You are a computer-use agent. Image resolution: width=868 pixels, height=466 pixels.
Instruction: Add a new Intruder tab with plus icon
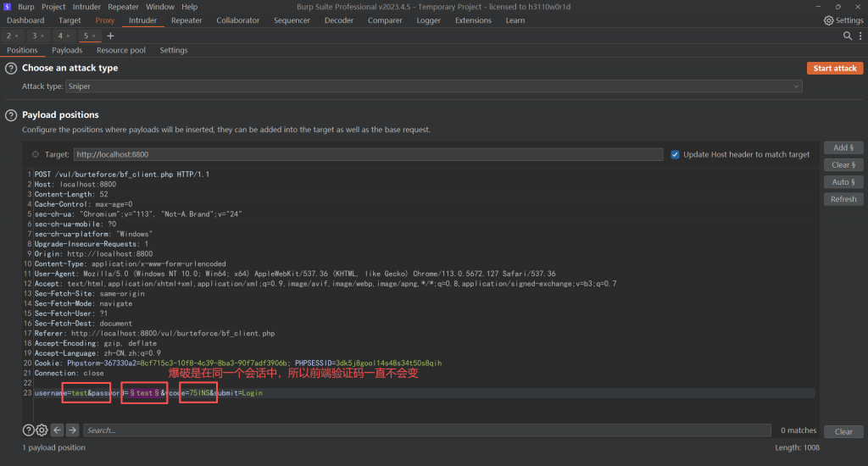click(110, 36)
